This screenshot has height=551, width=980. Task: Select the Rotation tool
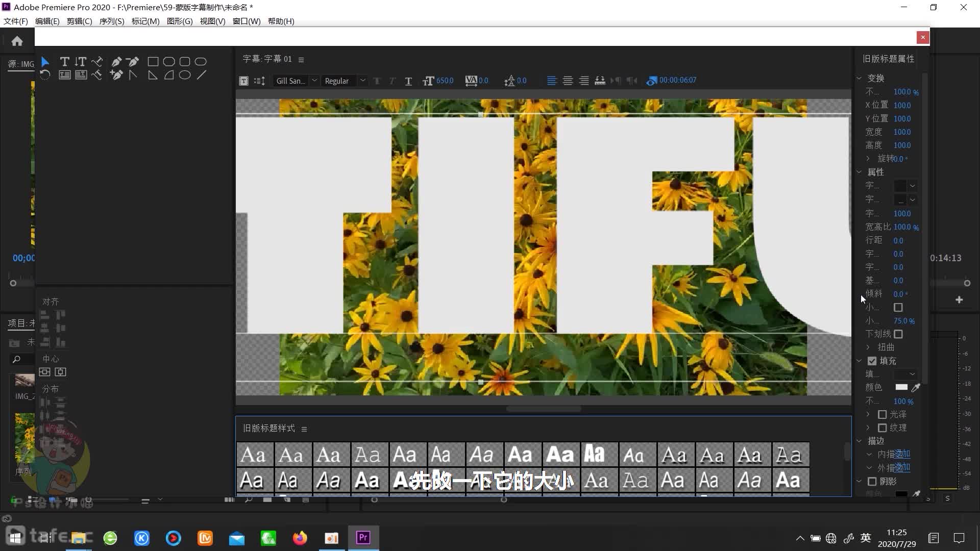click(45, 75)
